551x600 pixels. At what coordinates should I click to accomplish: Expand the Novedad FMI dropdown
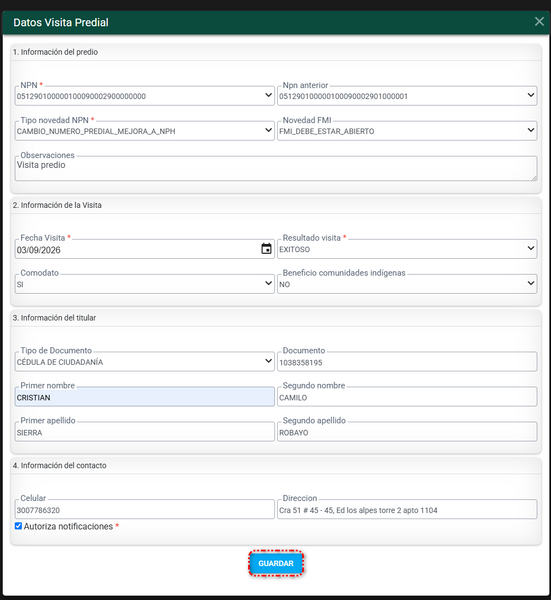tap(407, 131)
